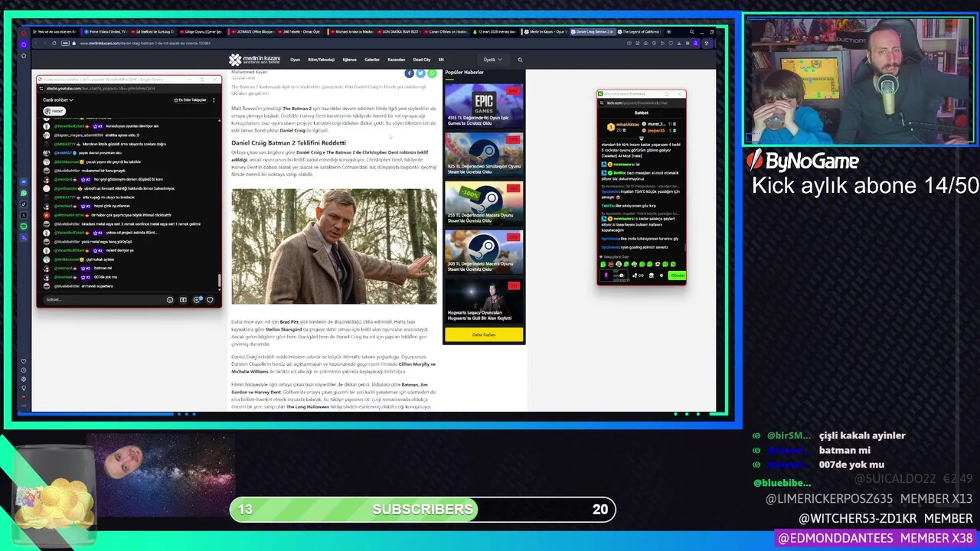Click the Popüler Haberler heading

[x=464, y=72]
